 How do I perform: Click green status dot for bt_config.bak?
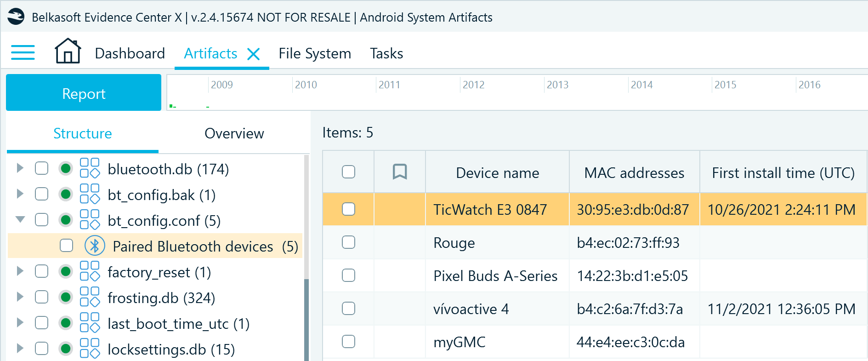click(66, 194)
